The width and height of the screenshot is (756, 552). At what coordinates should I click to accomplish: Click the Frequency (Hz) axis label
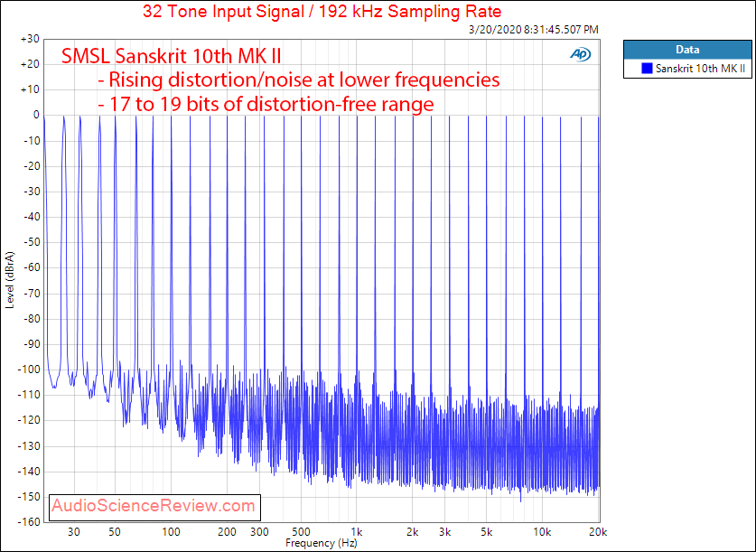point(322,543)
